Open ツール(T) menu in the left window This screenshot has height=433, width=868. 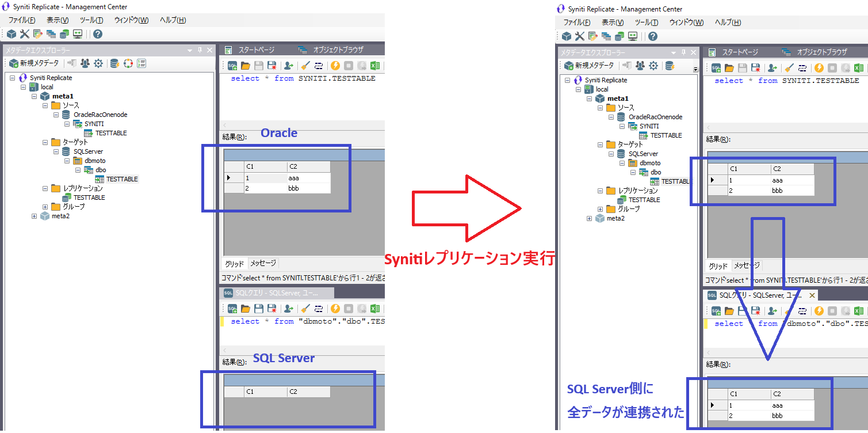click(91, 20)
